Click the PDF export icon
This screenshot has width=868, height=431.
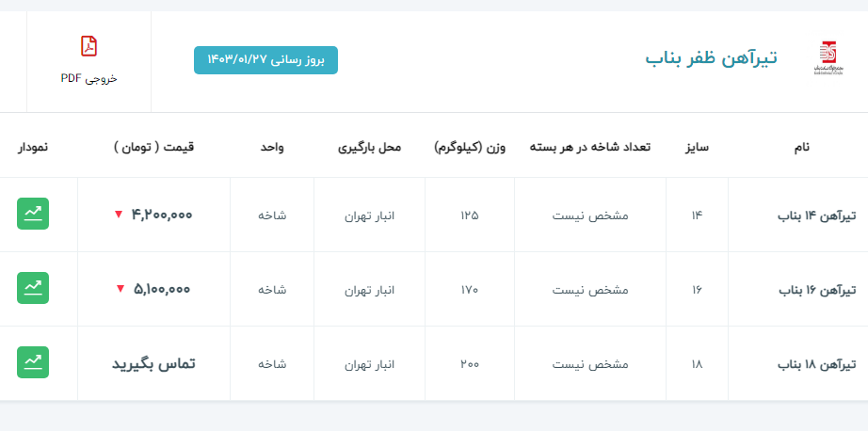pyautogui.click(x=88, y=46)
